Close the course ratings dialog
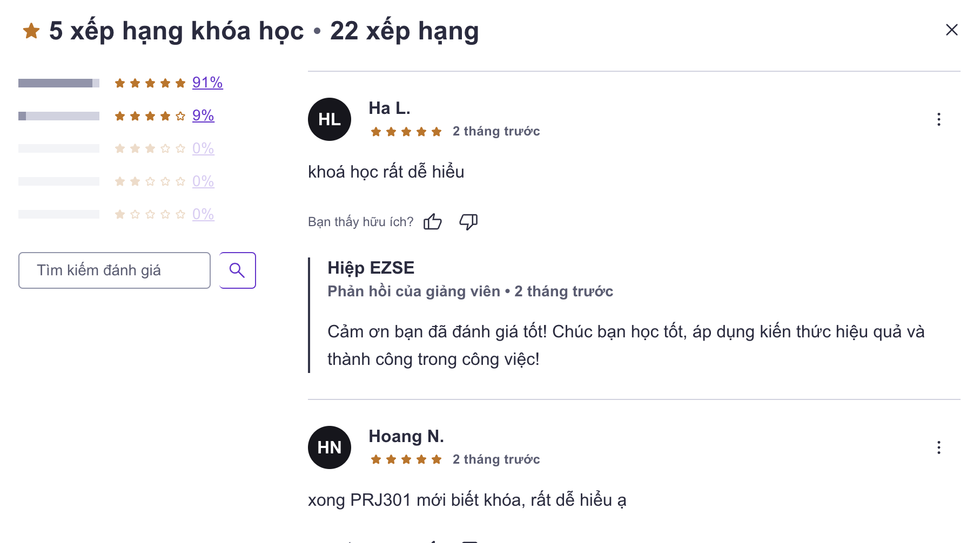 coord(952,30)
